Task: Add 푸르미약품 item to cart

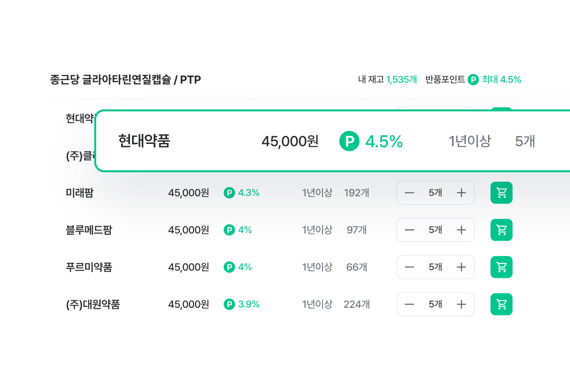Action: point(501,267)
